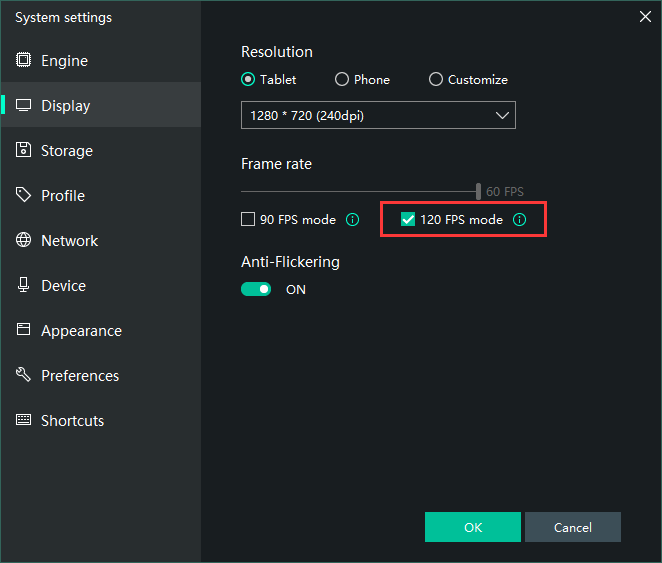Turn off the Anti-Flickering switch
Image resolution: width=662 pixels, height=563 pixels.
click(x=256, y=289)
